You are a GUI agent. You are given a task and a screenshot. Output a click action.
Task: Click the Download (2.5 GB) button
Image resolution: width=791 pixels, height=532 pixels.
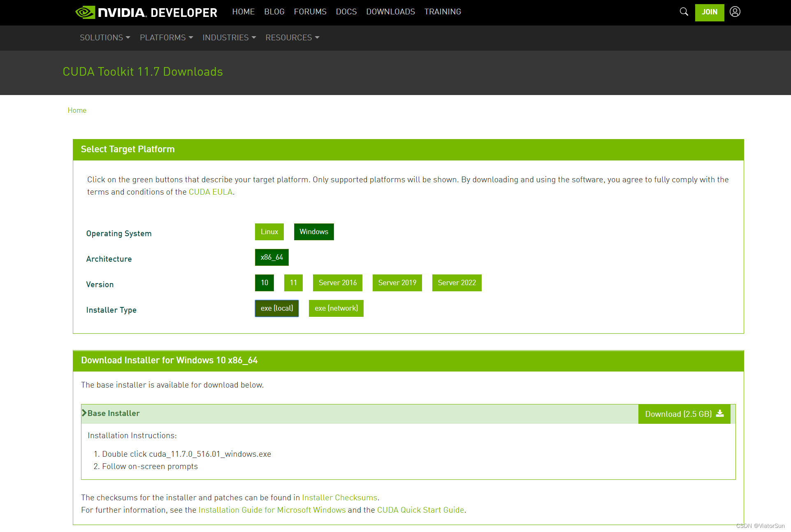[x=684, y=414]
